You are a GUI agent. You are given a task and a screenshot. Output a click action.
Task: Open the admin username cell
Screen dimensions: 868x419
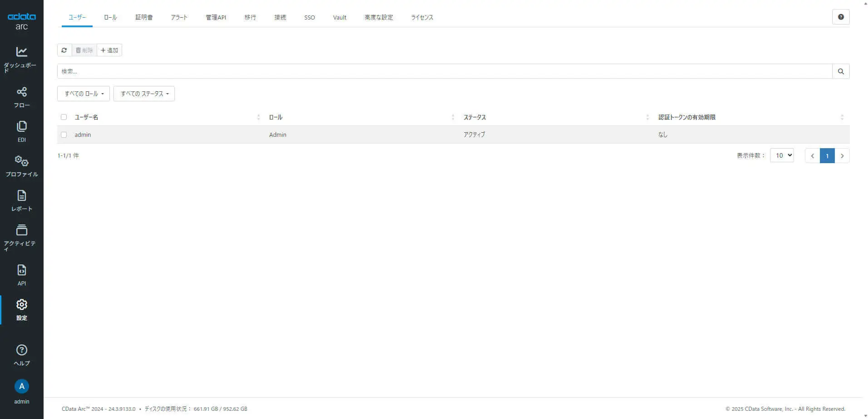point(83,135)
